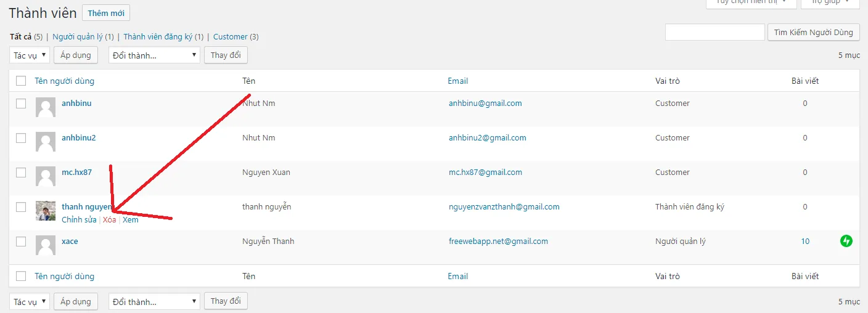This screenshot has height=313, width=868.
Task: Select all users with the header checkbox
Action: pos(21,81)
